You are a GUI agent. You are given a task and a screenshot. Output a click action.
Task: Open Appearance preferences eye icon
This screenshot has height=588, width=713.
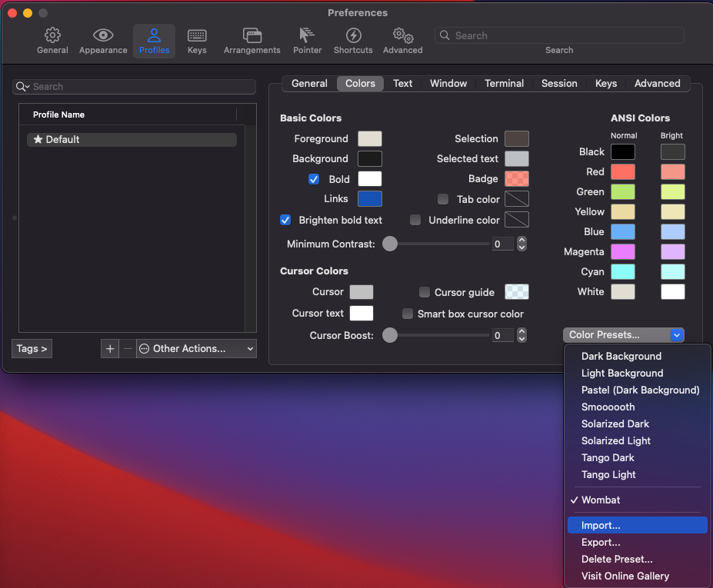[x=103, y=35]
